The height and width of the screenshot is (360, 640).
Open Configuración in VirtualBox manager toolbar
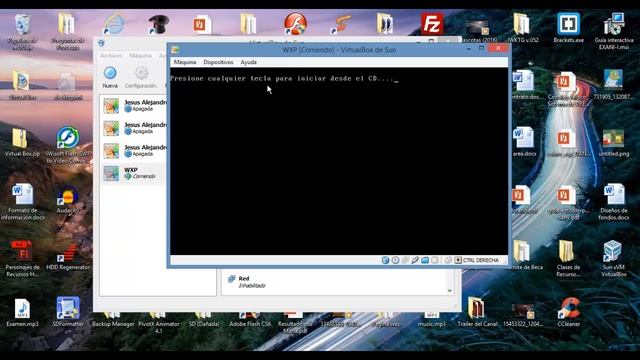[141, 77]
